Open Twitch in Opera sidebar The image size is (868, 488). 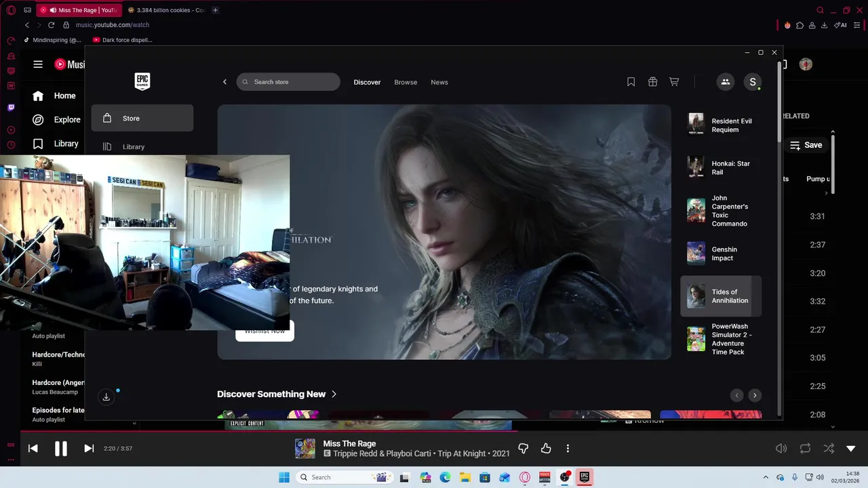pos(11,108)
